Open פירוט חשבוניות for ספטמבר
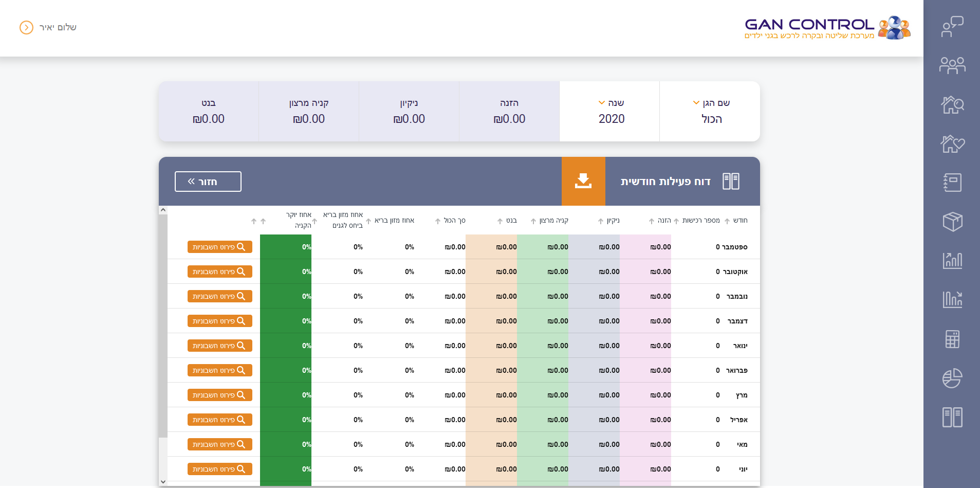The height and width of the screenshot is (488, 980). click(220, 247)
